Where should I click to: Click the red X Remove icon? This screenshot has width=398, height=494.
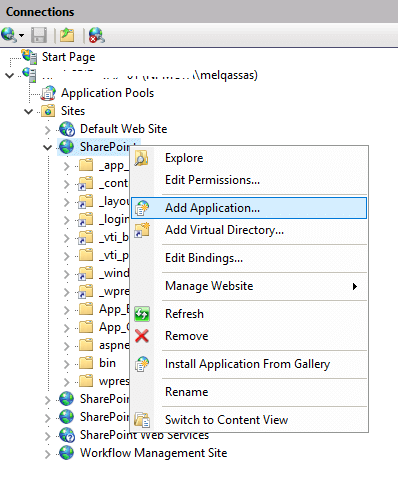pos(142,336)
